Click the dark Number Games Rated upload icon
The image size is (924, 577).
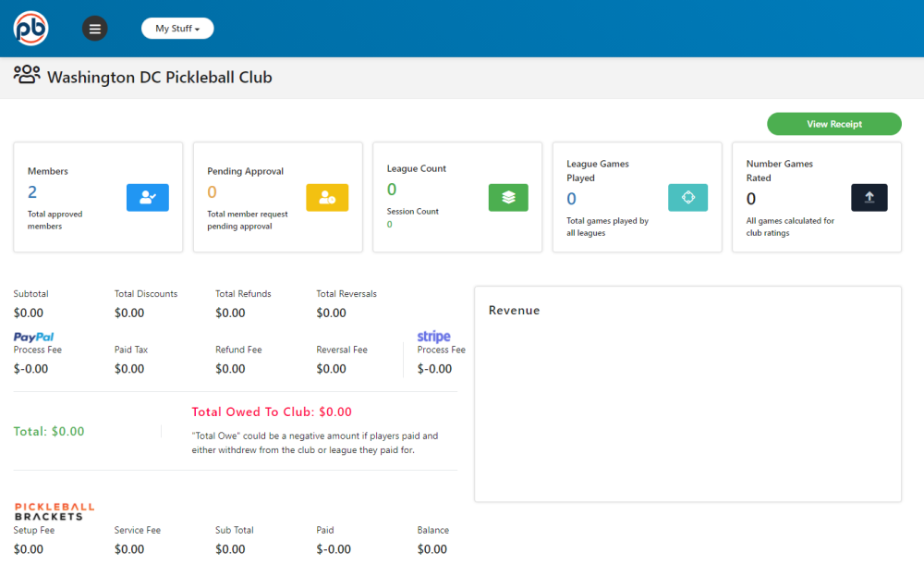pos(869,198)
